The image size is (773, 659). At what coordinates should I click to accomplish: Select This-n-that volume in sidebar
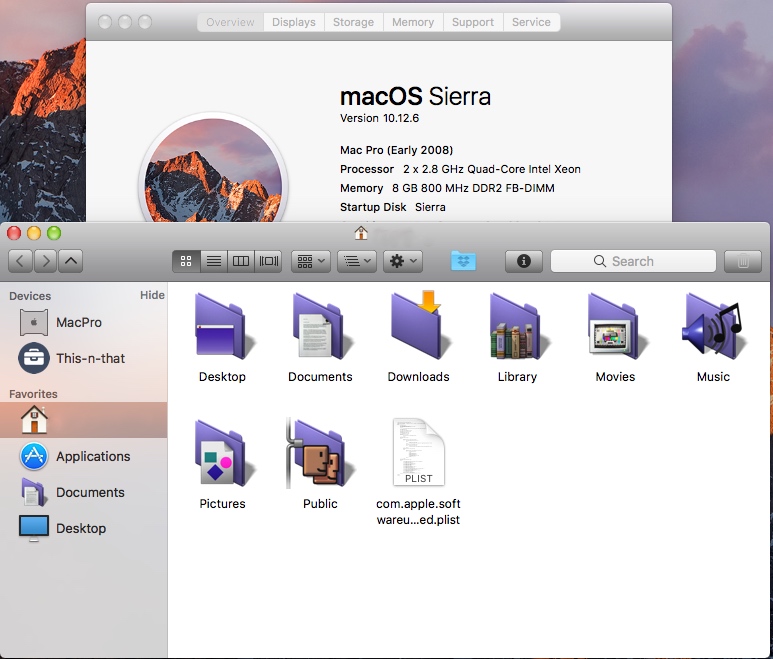[83, 358]
